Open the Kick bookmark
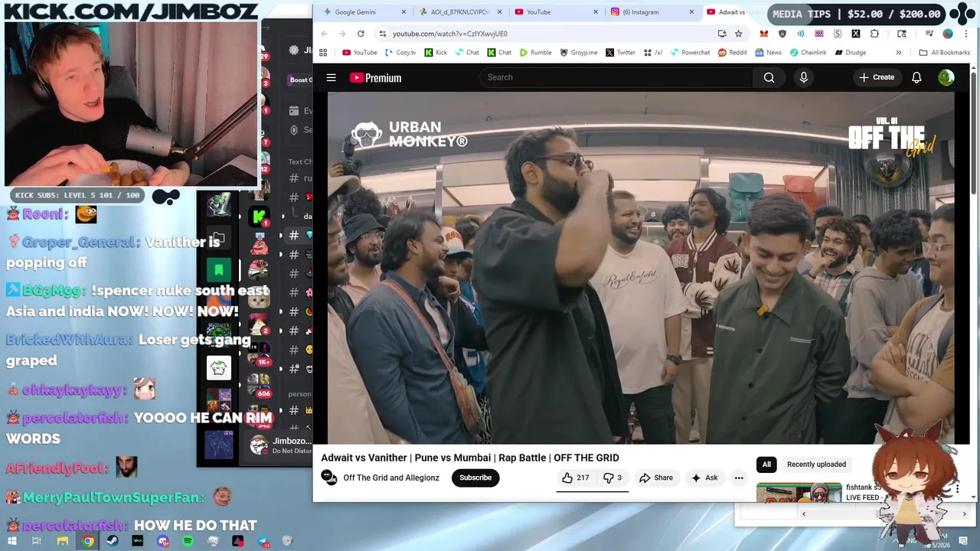This screenshot has width=980, height=551. [x=435, y=53]
